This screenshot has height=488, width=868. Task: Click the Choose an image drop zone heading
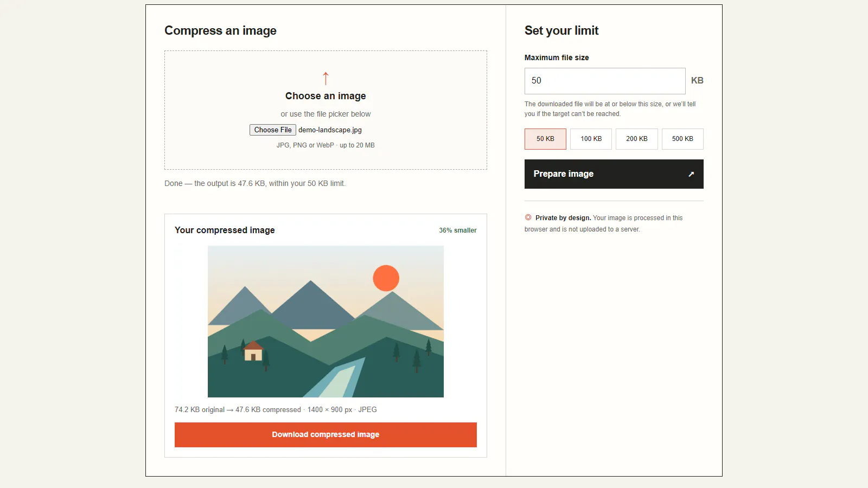(x=325, y=96)
